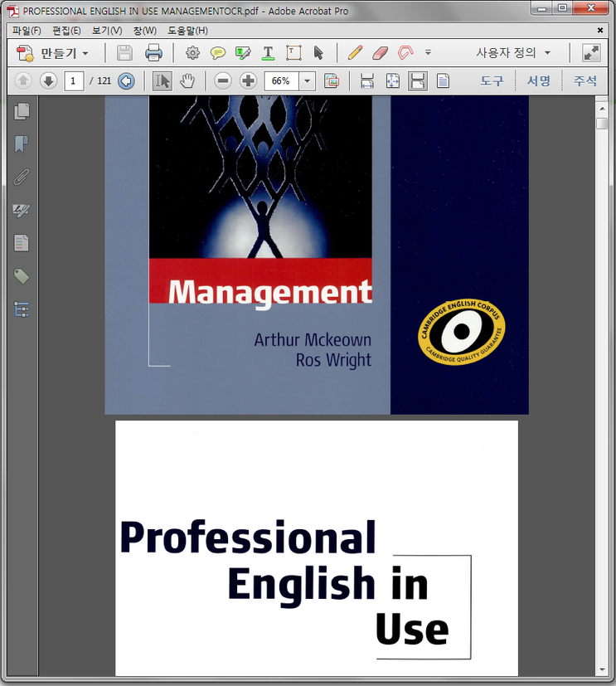This screenshot has width=616, height=686.
Task: Select the black arrow object selection tool
Action: point(318,53)
